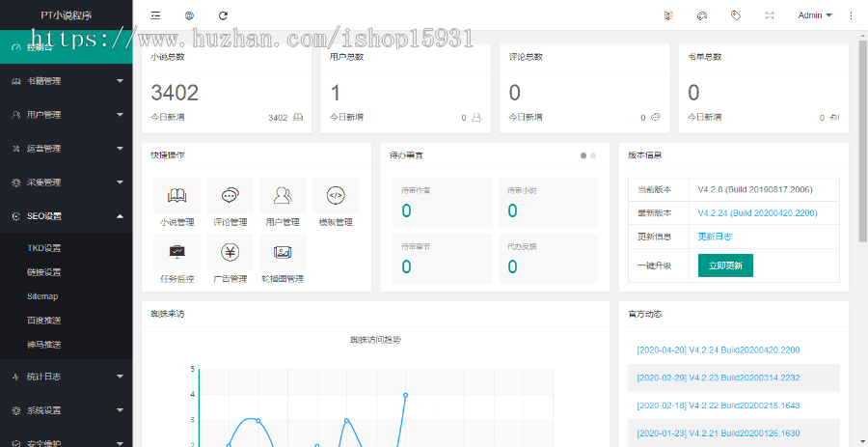Click the 立即更新 button

[x=725, y=265]
